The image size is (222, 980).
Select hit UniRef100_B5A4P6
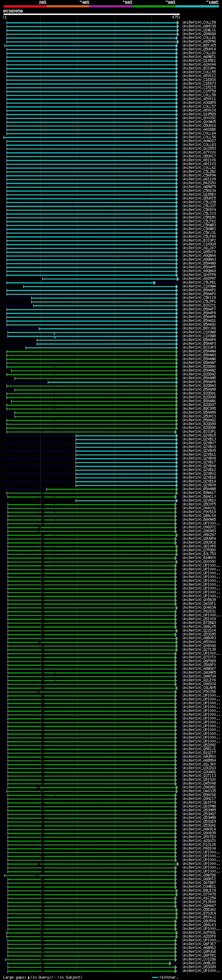(x=199, y=382)
